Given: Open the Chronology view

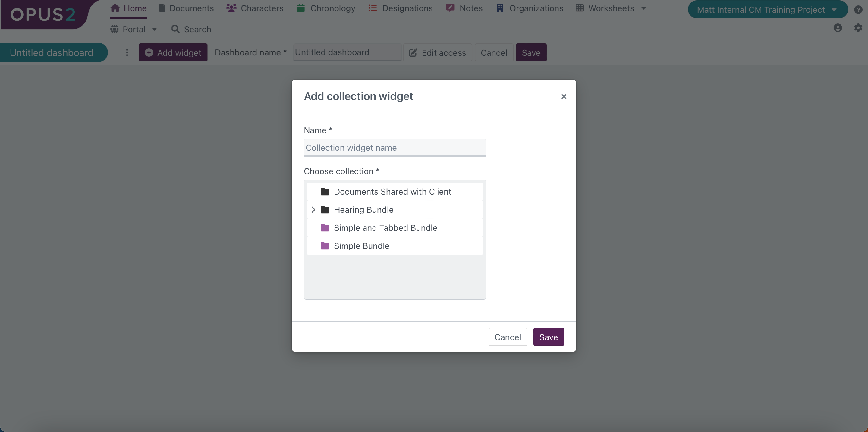Looking at the screenshot, I should click(325, 8).
